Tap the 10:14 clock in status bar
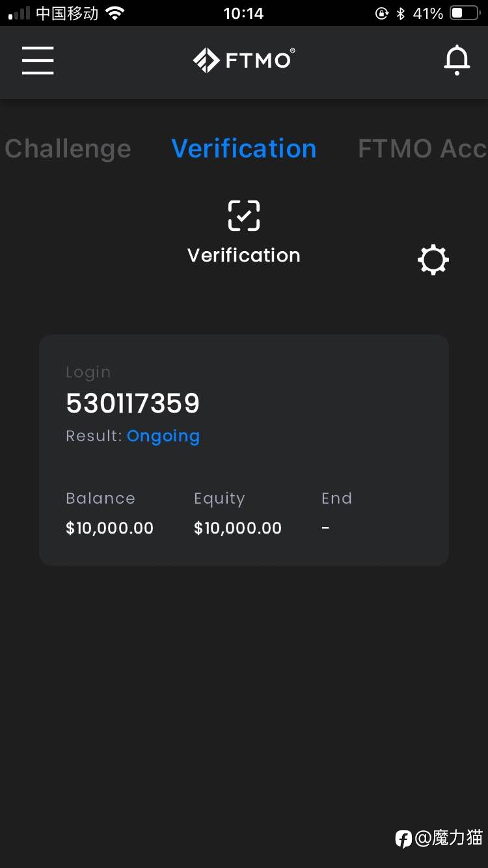Image resolution: width=488 pixels, height=868 pixels. (243, 13)
